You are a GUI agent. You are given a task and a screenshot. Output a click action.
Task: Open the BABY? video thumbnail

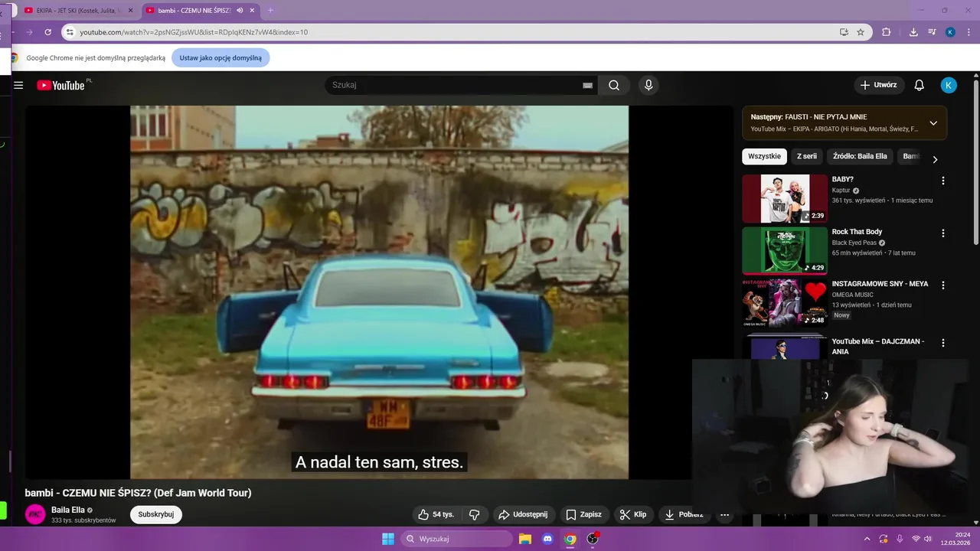(x=785, y=198)
